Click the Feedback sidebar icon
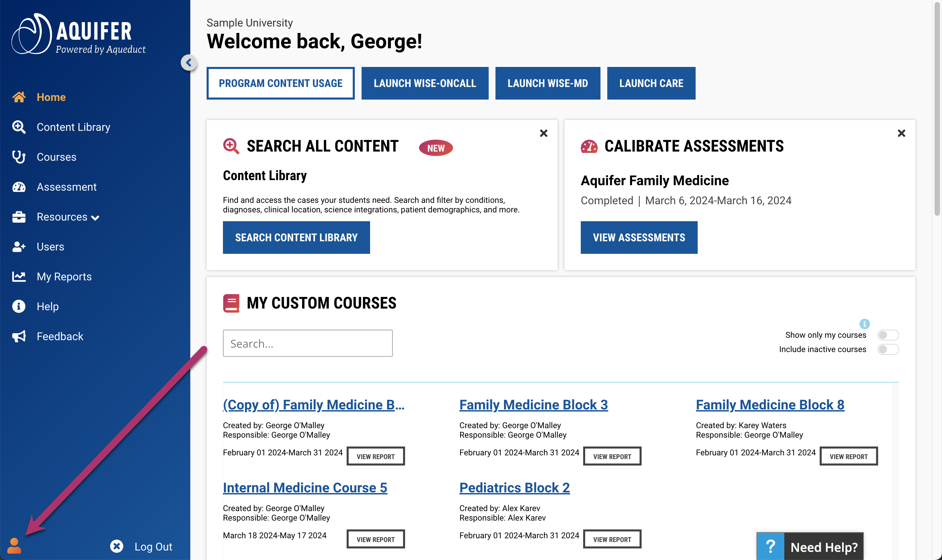 click(x=19, y=336)
